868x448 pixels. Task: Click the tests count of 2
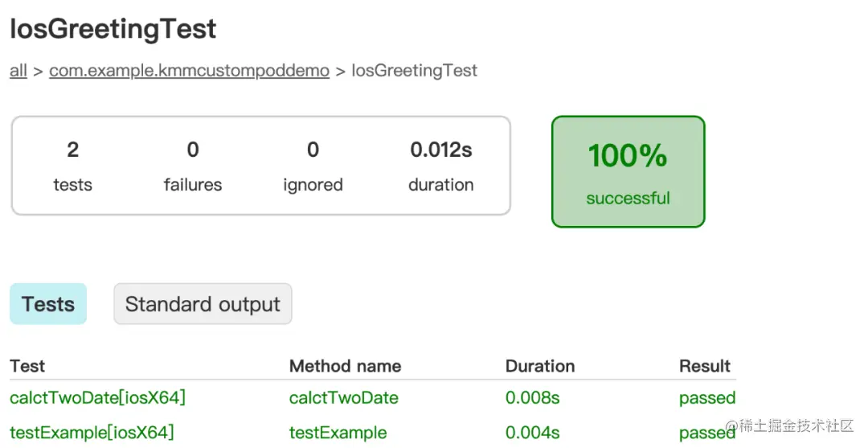(72, 150)
